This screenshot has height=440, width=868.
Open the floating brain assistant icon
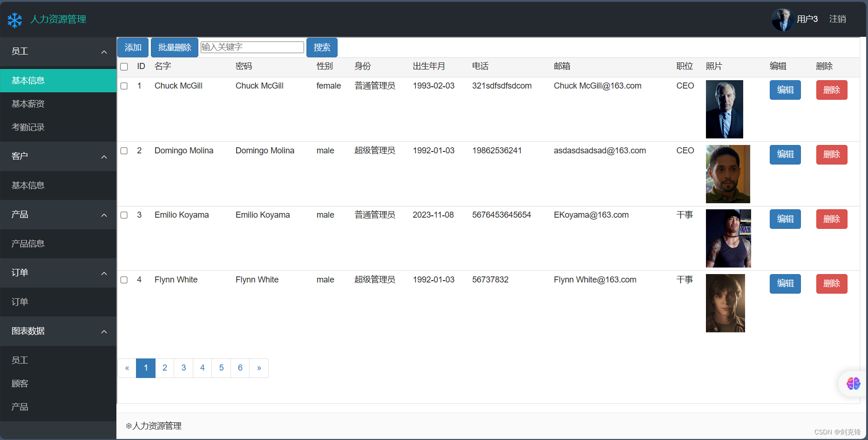tap(853, 384)
